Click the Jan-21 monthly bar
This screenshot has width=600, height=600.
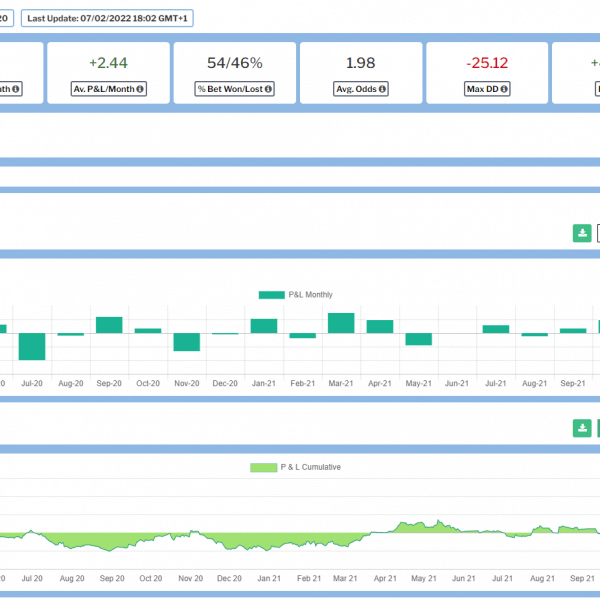point(264,326)
